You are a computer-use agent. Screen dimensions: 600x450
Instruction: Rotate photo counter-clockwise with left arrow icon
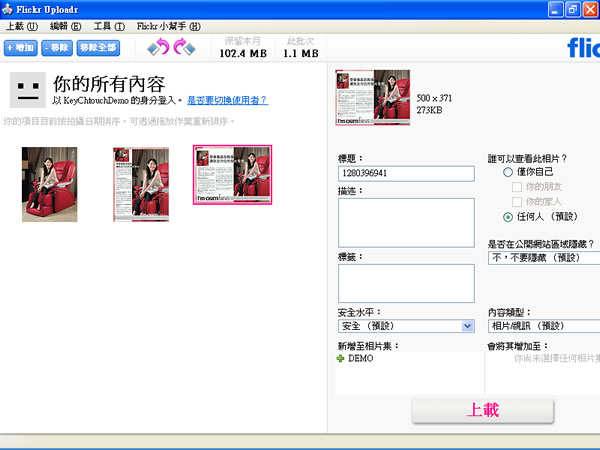pos(157,47)
